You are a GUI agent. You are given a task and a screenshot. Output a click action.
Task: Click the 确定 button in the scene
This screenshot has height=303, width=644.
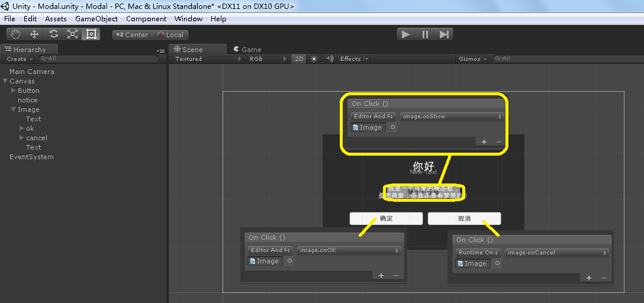pyautogui.click(x=386, y=218)
